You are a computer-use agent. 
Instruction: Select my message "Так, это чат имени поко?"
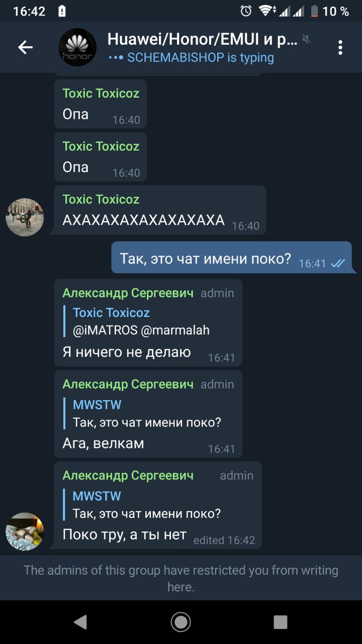[234, 258]
